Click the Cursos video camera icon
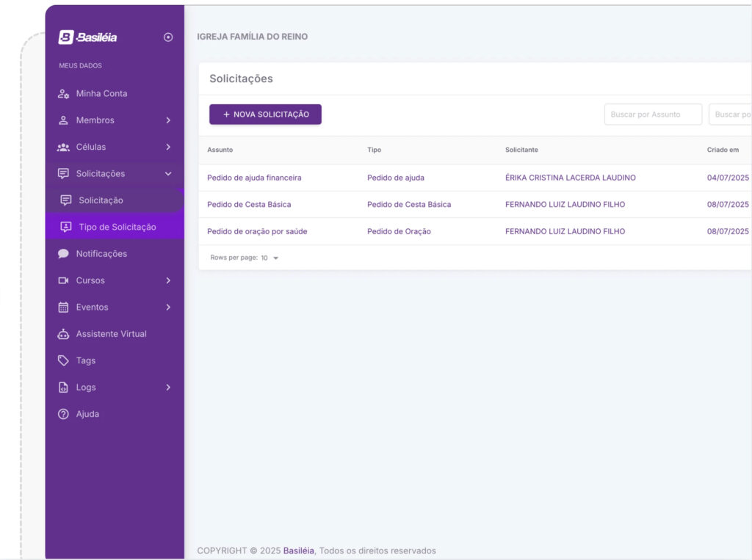The image size is (752, 560). tap(64, 281)
